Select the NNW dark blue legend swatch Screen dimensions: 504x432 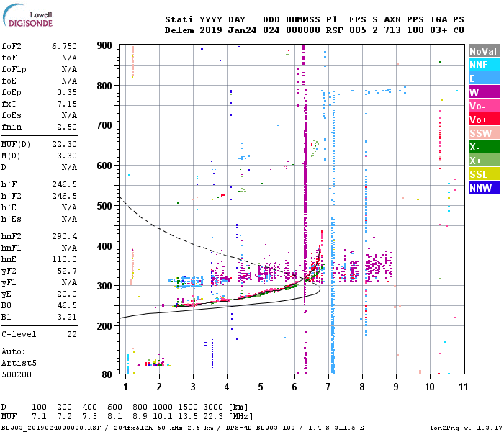484,188
